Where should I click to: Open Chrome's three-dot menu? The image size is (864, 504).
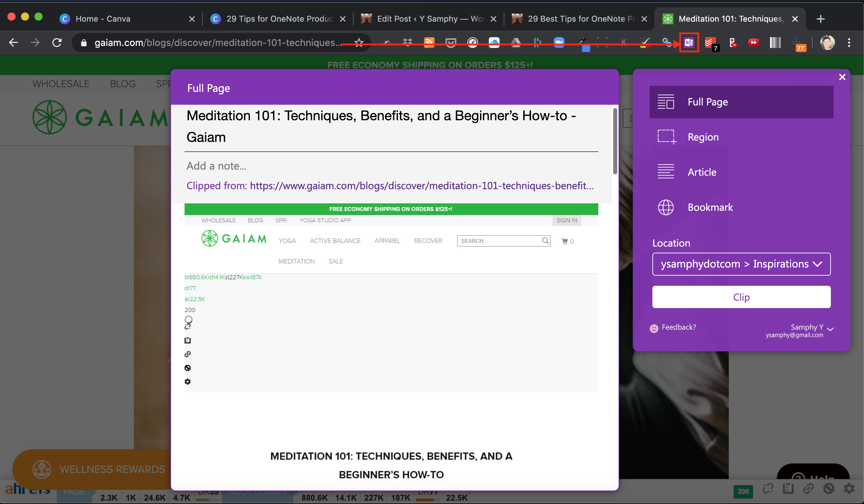click(849, 43)
